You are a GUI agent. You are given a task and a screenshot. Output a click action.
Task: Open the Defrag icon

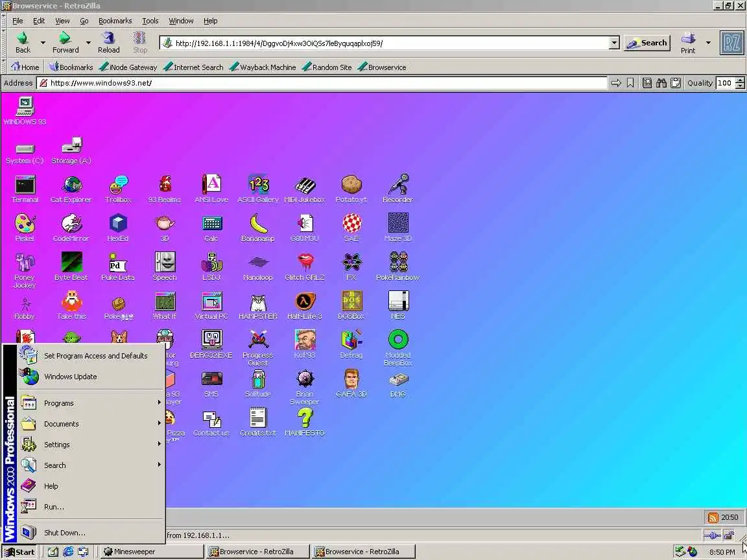(x=351, y=344)
